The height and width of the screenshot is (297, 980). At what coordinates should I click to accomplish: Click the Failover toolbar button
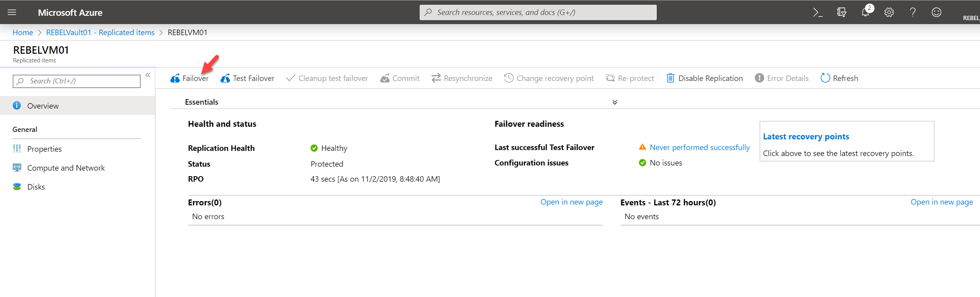point(189,78)
